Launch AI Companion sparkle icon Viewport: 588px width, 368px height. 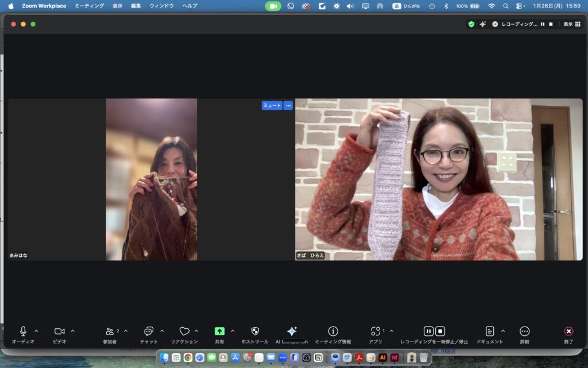[x=292, y=331]
